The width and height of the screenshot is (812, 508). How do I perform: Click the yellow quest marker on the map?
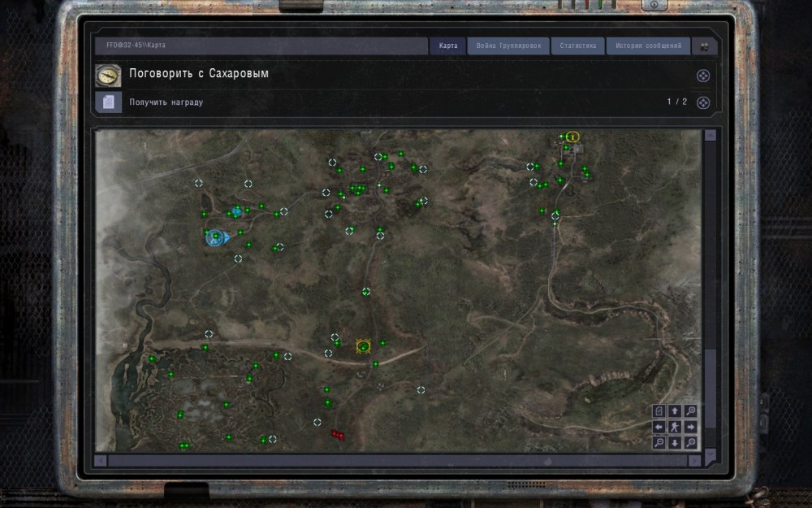(363, 346)
